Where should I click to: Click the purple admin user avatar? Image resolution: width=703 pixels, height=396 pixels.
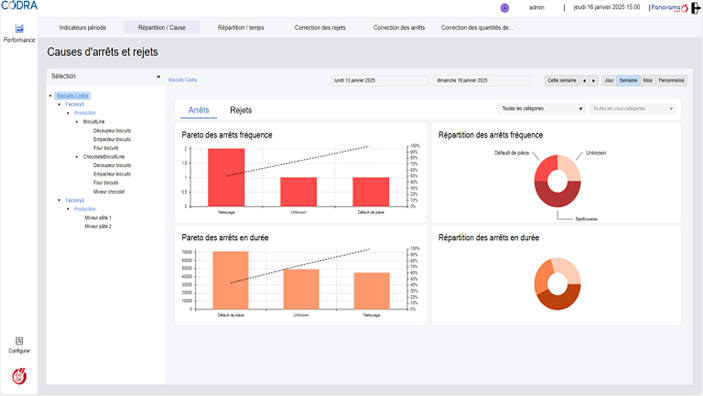pyautogui.click(x=504, y=8)
